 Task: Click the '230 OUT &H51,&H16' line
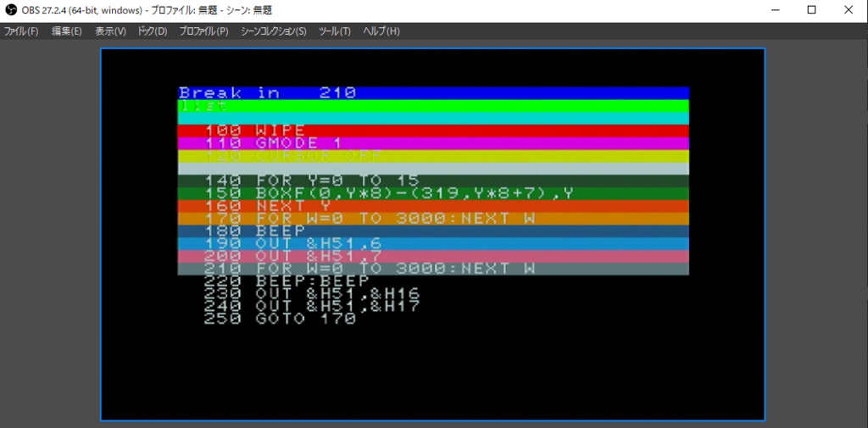(312, 293)
